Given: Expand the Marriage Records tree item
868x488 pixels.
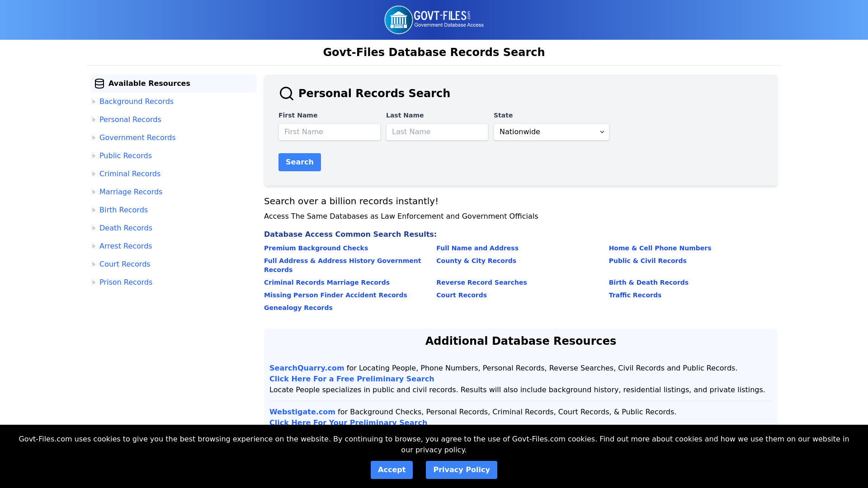Looking at the screenshot, I should (94, 192).
